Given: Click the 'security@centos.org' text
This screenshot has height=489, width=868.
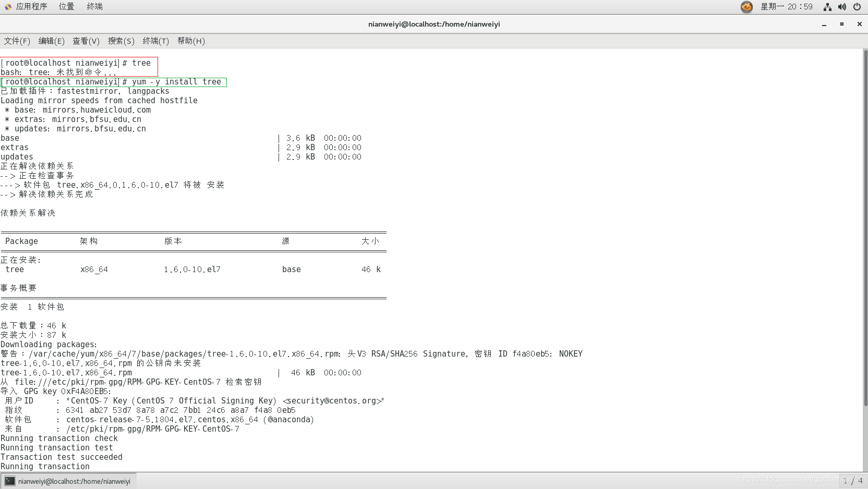Looking at the screenshot, I should 332,401.
